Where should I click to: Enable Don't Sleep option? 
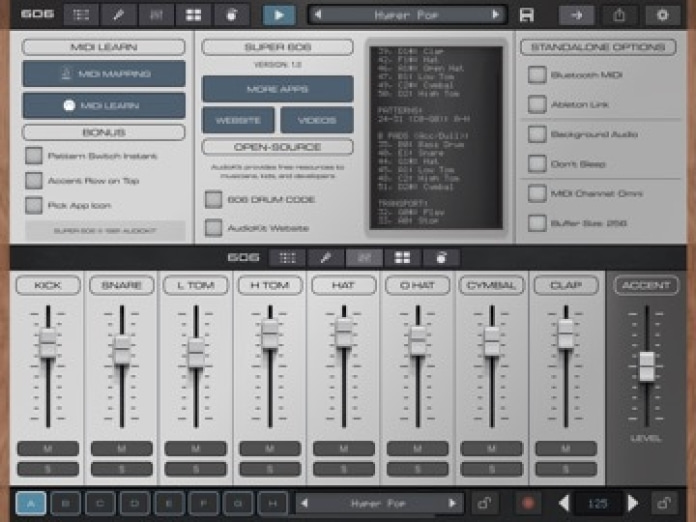coord(537,164)
